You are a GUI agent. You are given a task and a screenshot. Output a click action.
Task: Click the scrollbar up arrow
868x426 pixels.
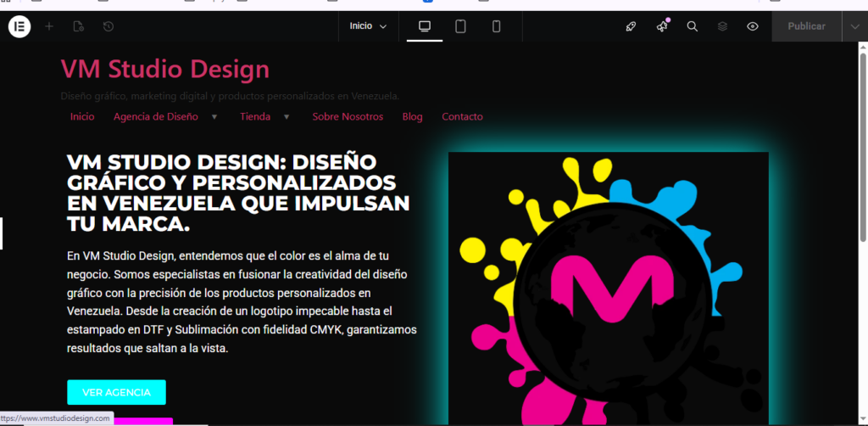[863, 47]
